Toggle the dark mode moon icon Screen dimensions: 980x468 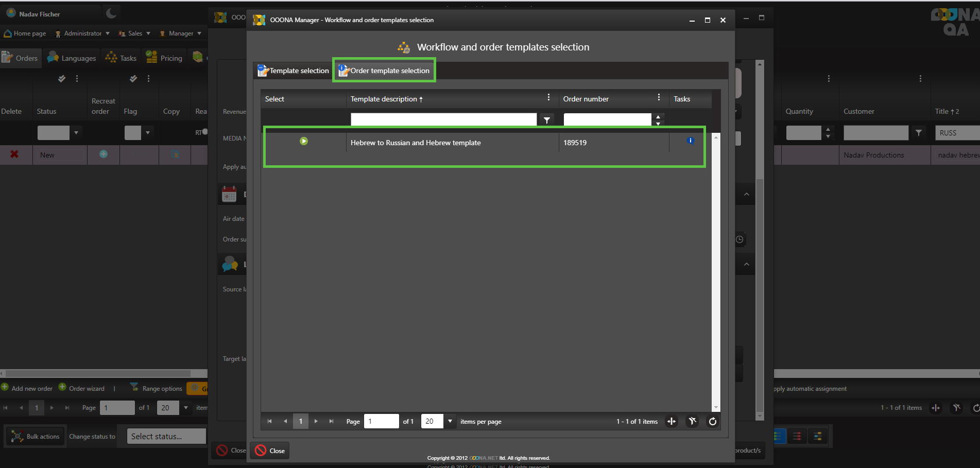[x=111, y=13]
